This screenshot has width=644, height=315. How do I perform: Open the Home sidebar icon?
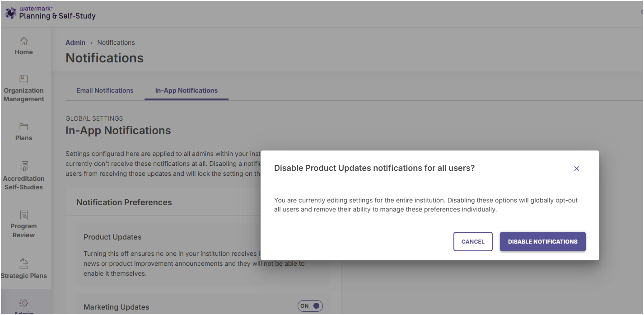tap(23, 41)
